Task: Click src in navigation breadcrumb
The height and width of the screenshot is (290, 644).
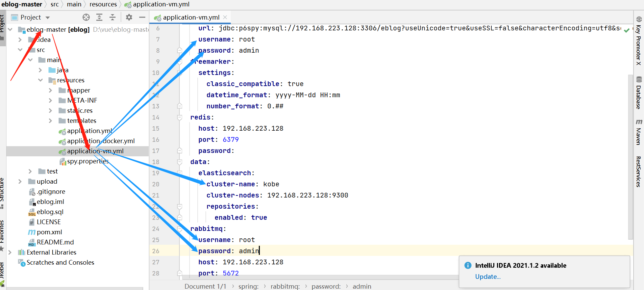Action: coord(55,4)
